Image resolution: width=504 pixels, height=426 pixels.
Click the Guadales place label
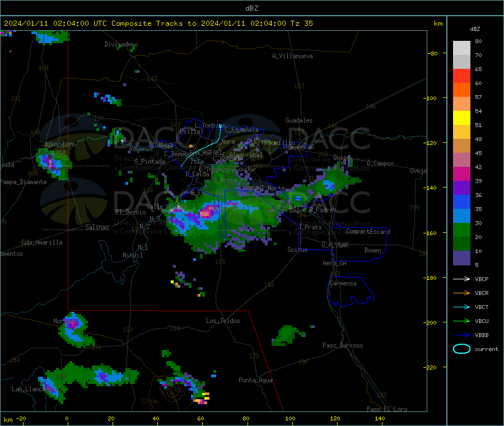299,120
